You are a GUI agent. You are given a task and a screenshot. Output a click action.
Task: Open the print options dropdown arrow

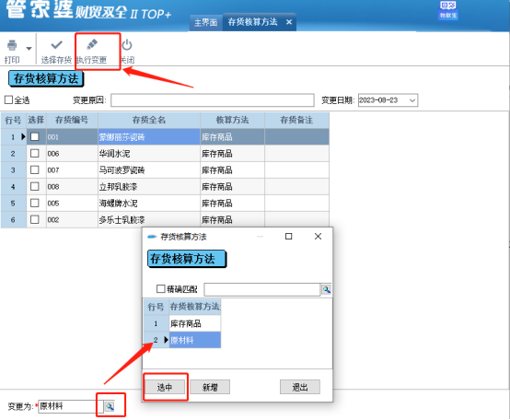pos(29,49)
